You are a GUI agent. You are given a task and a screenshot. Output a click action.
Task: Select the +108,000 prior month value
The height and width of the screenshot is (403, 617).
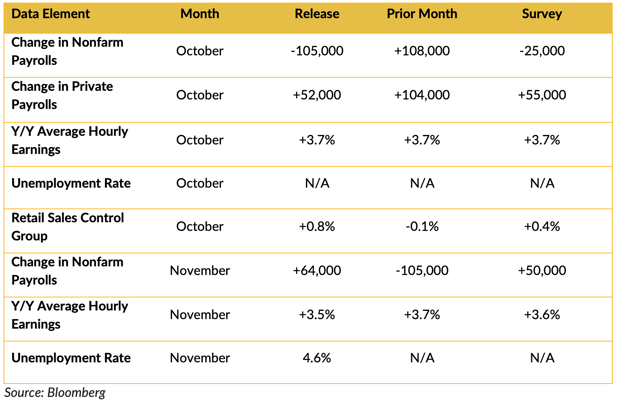[x=422, y=51]
